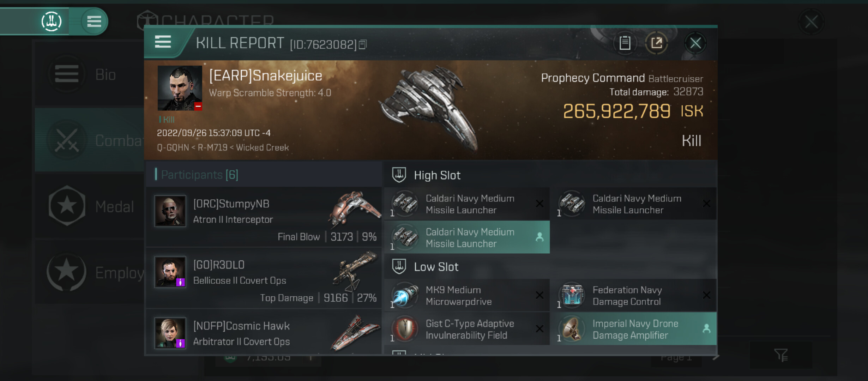Copy the kill report ID

[363, 44]
